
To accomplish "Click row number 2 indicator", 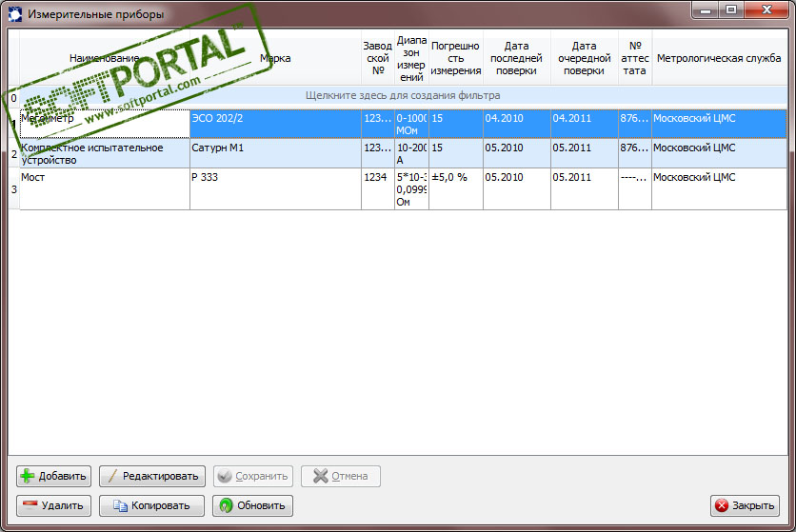I will click(x=13, y=153).
